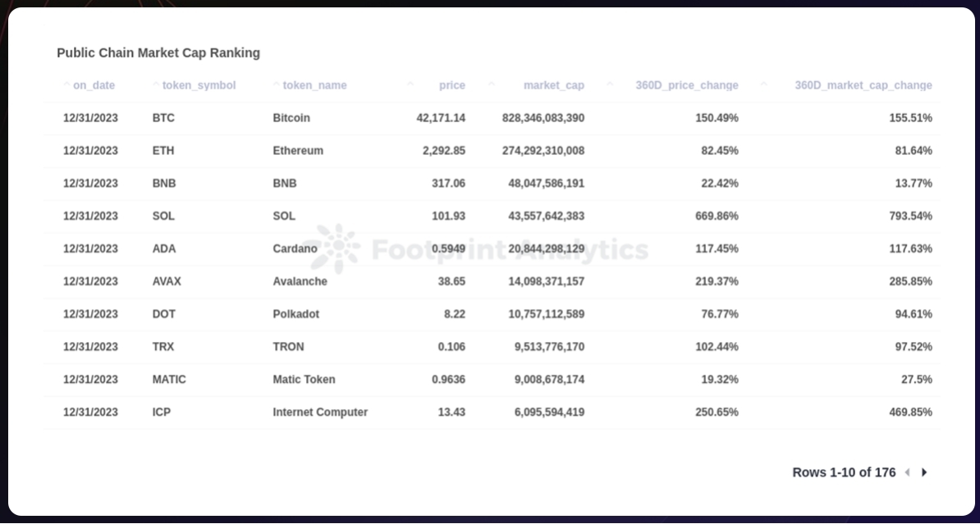Select the Internet Computer row name
Image resolution: width=980 pixels, height=524 pixels.
[x=320, y=412]
